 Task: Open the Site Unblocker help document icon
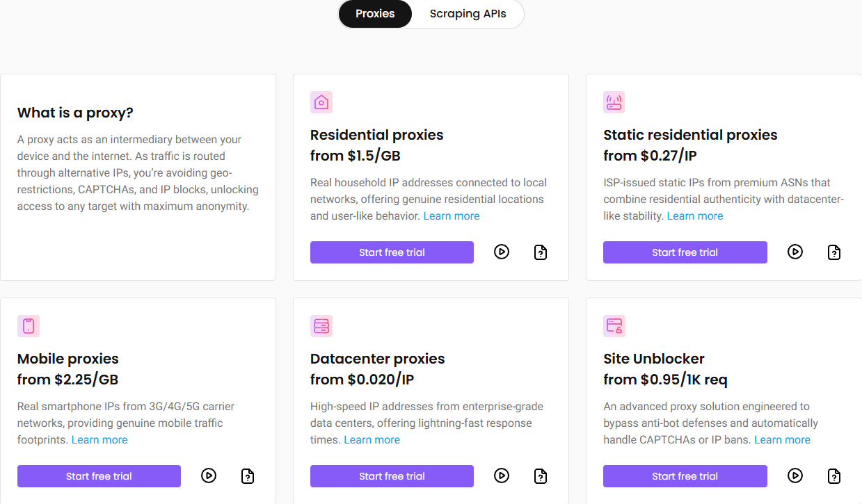pos(834,476)
